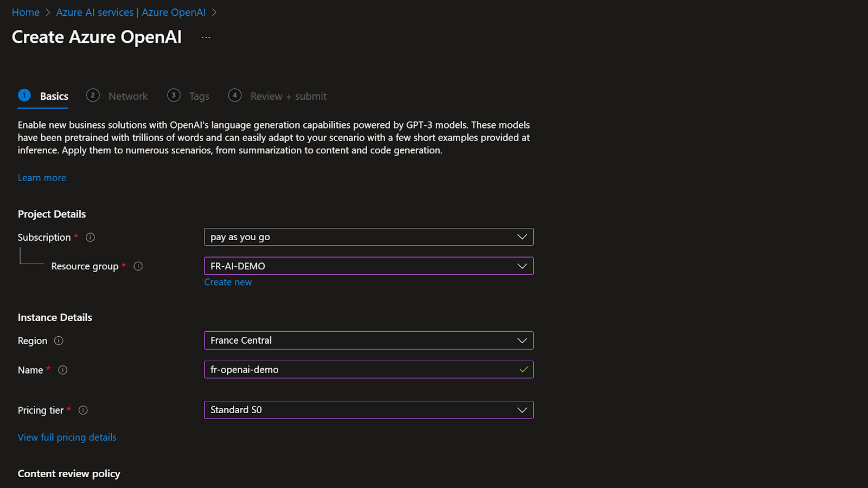Open the Subscription info tooltip icon
Screen dimensions: 868x488
click(91, 237)
